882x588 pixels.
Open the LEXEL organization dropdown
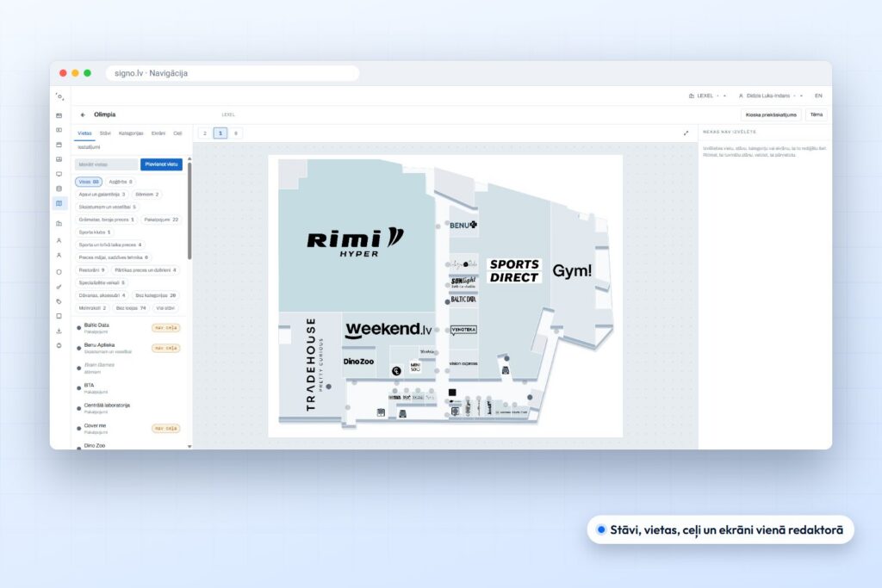click(x=707, y=96)
